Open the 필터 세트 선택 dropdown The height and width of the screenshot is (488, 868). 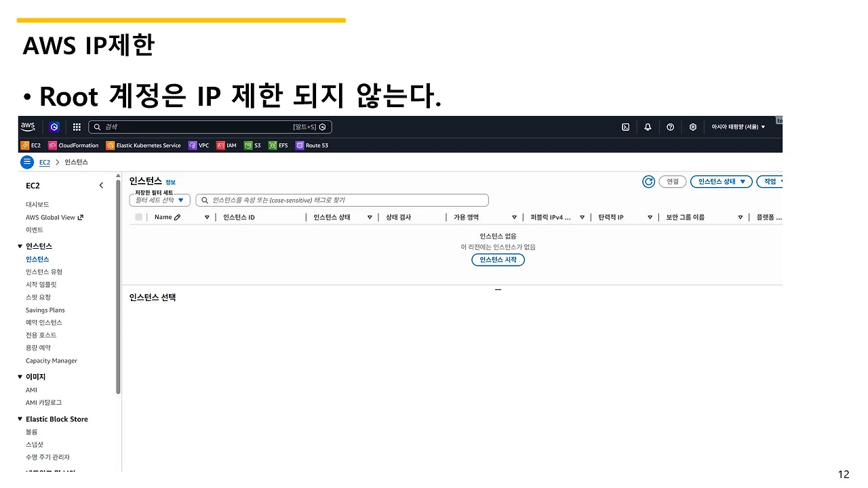(159, 200)
